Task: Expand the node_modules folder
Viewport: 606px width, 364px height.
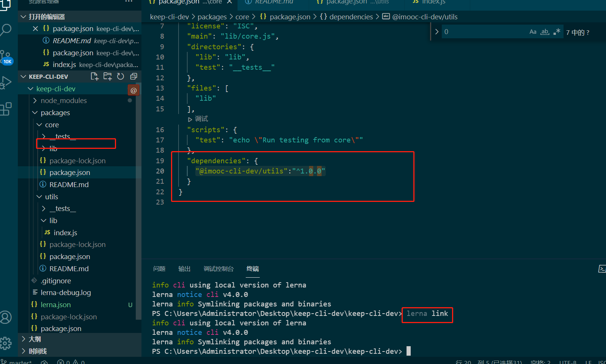Action: point(35,100)
